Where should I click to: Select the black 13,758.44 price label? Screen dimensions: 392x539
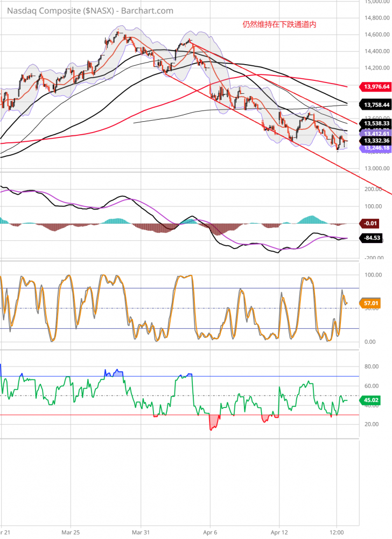click(x=376, y=105)
